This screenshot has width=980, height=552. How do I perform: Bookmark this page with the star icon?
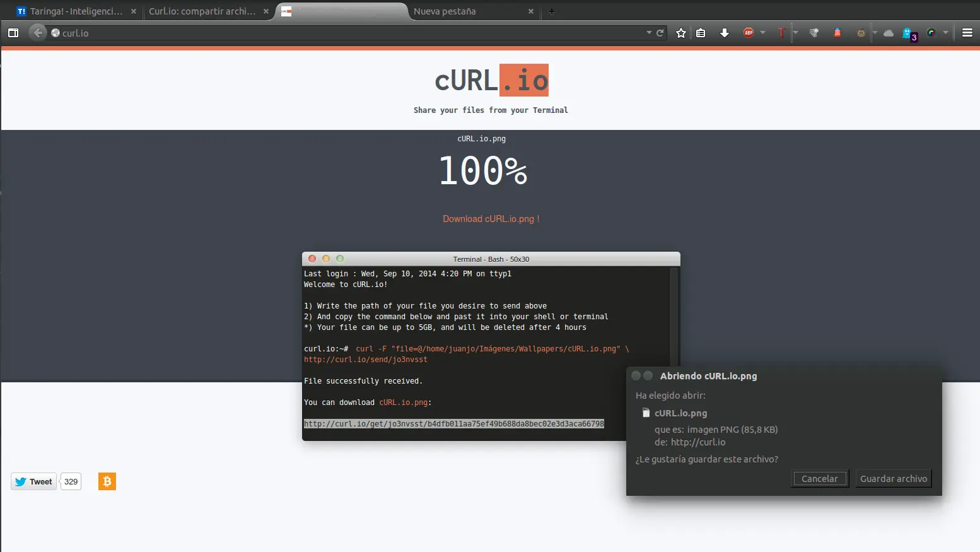(681, 33)
